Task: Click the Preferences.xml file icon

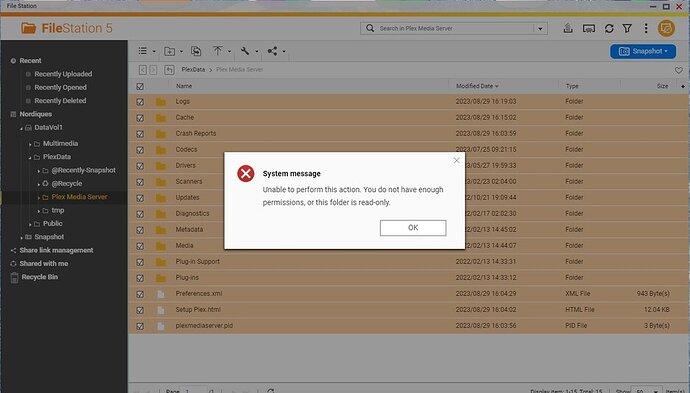Action: [x=161, y=294]
